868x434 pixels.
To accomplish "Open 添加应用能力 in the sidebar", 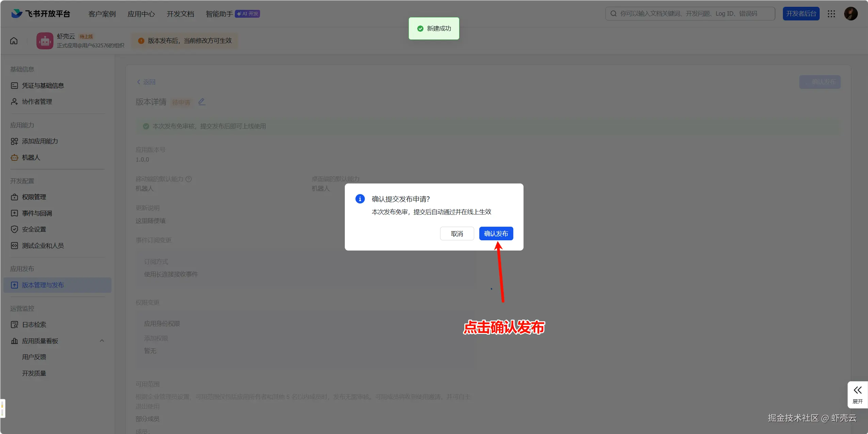I will (x=40, y=141).
